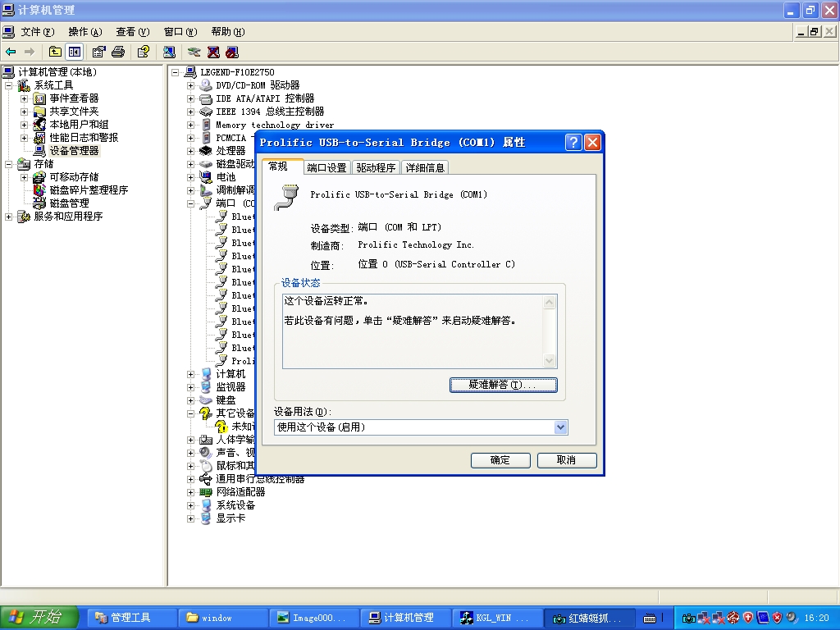
Task: Open the 设备用法 dropdown
Action: pyautogui.click(x=560, y=427)
